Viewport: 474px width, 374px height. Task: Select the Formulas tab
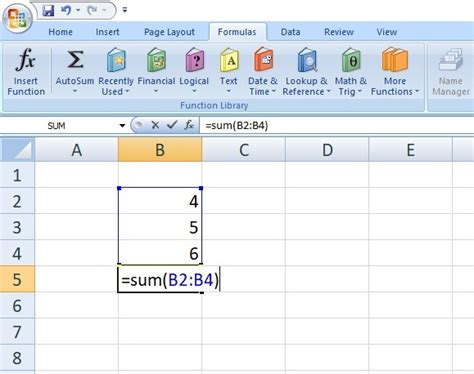pos(237,32)
